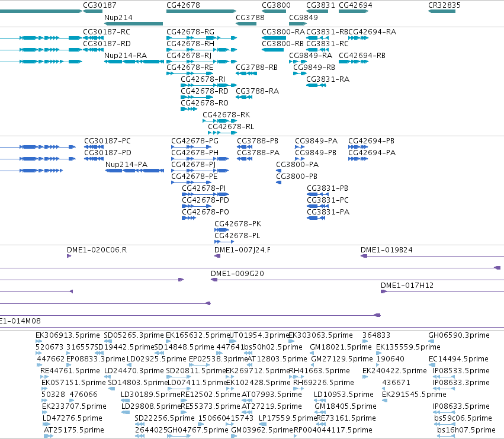The height and width of the screenshot is (439, 504).
Task: Click protein CG3788-PB
Action: pos(258,141)
